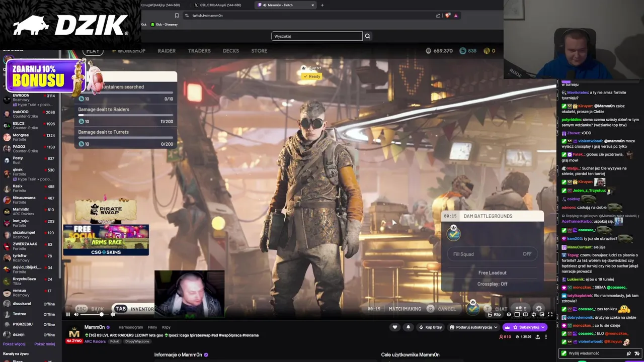Screen dimensions: 644x362
Task: Bookmark page with the bookmark icon
Action: pyautogui.click(x=177, y=16)
